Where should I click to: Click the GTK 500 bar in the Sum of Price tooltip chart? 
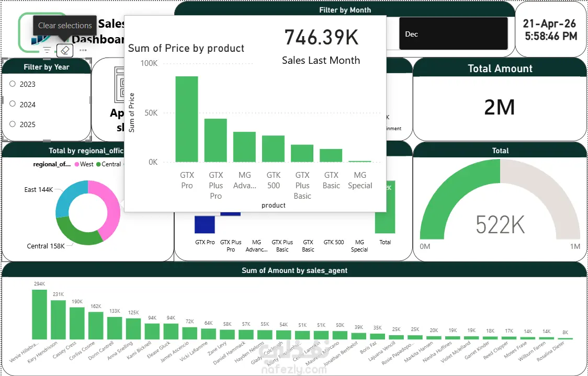(x=274, y=149)
